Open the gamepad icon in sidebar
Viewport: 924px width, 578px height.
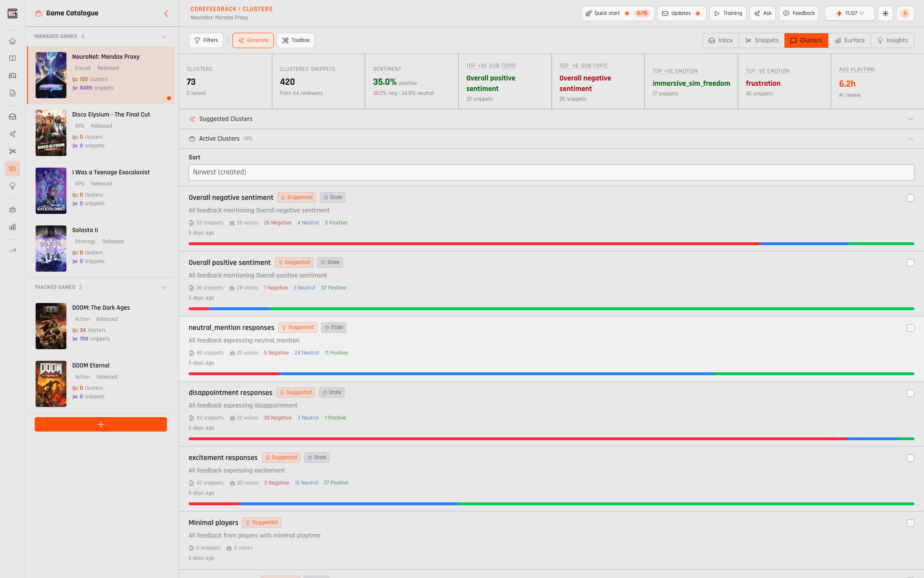tap(13, 76)
